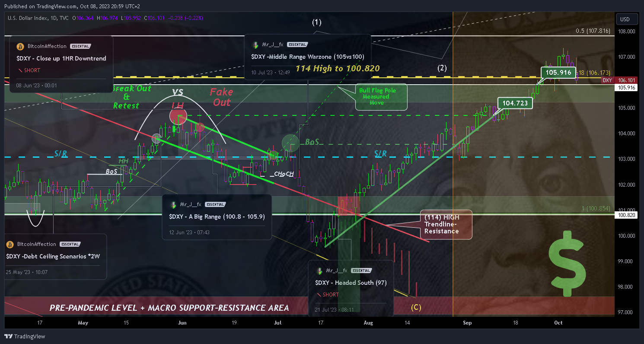Click Mr_J__fx avatar in A Big Range card
This screenshot has height=344, width=644.
tap(173, 204)
